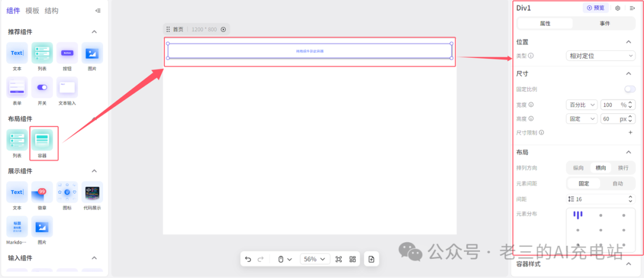The width and height of the screenshot is (644, 278).
Task: Click the info icon next to 高度
Action: [531, 119]
